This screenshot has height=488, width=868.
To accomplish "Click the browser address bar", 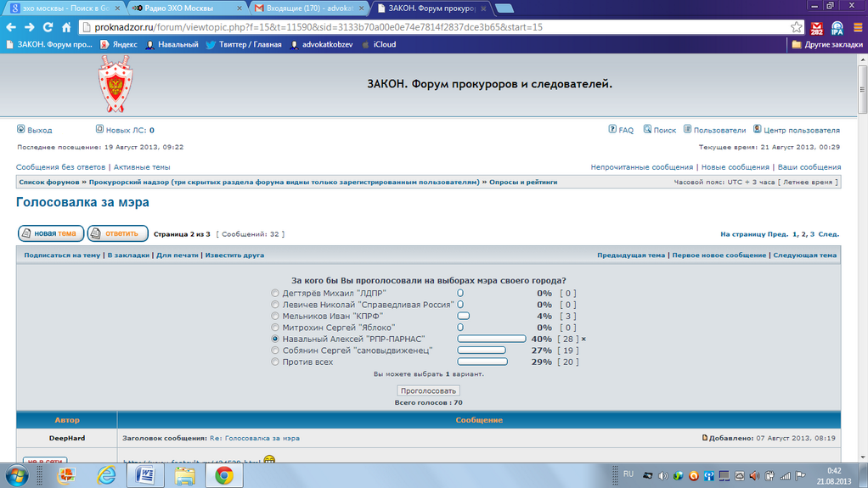I will (425, 27).
